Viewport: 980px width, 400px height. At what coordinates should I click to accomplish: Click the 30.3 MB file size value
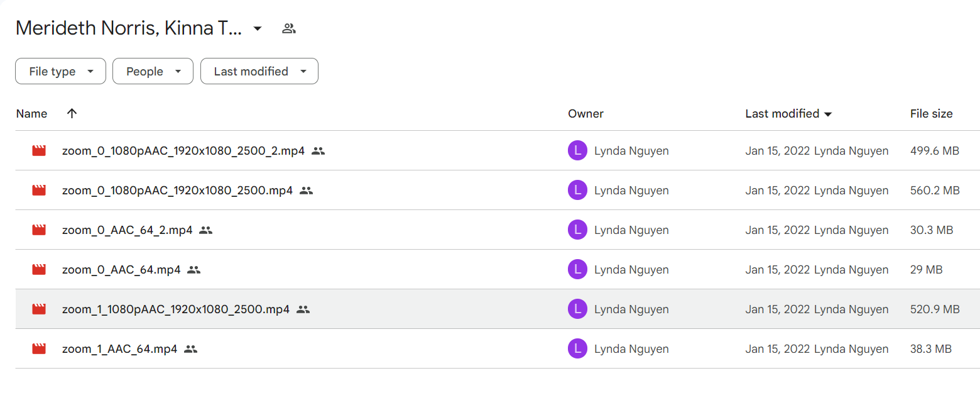(x=932, y=230)
